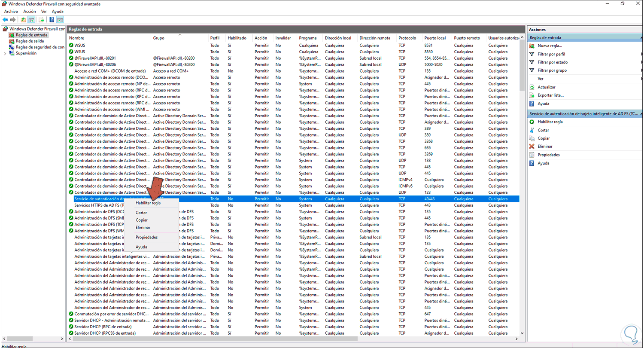This screenshot has width=644, height=348.
Task: Click the red Eliminar X in Acciones pane
Action: (x=532, y=147)
